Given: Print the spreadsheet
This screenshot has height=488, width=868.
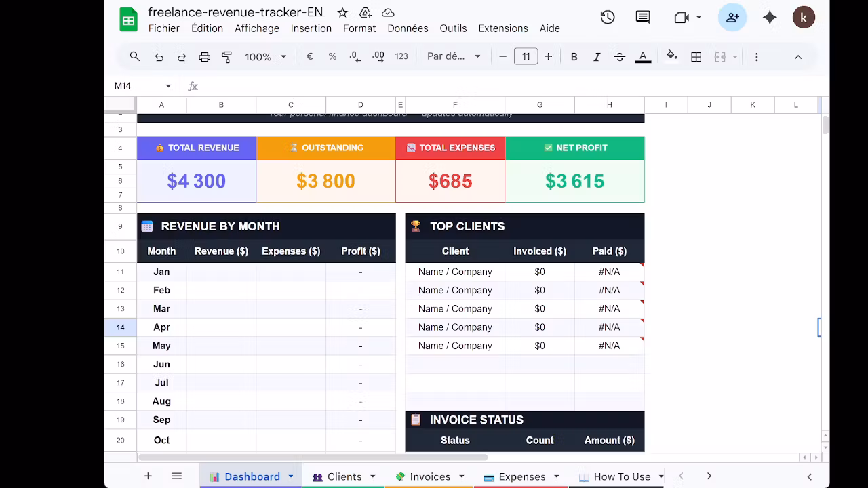Looking at the screenshot, I should 204,57.
